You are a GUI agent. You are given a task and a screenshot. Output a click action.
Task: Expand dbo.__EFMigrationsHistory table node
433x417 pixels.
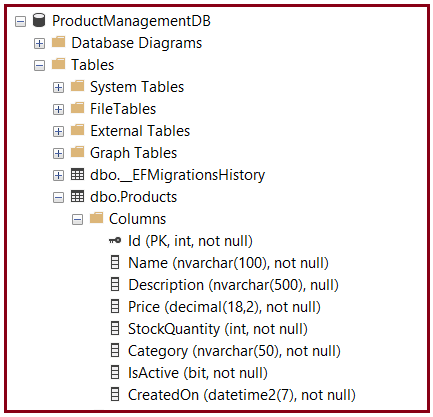point(58,176)
